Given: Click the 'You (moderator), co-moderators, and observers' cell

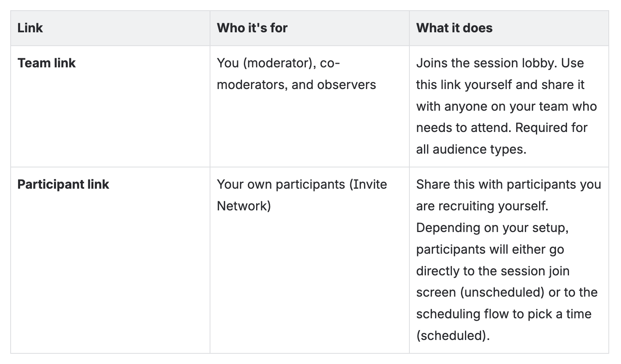Looking at the screenshot, I should (x=296, y=74).
